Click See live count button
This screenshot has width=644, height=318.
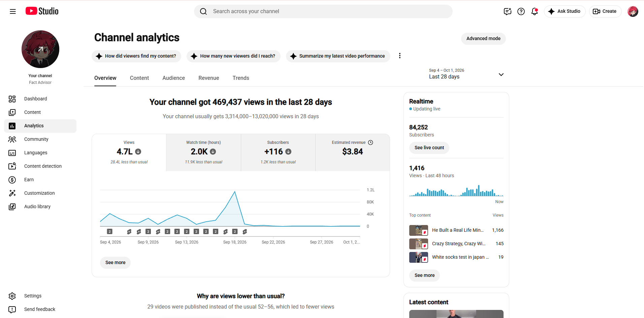pyautogui.click(x=429, y=148)
